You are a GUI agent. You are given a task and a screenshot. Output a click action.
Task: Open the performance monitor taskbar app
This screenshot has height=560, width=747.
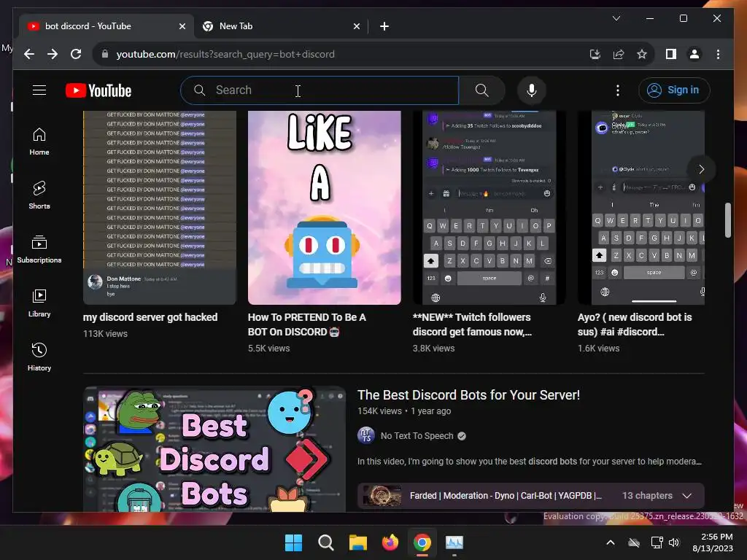[454, 542]
